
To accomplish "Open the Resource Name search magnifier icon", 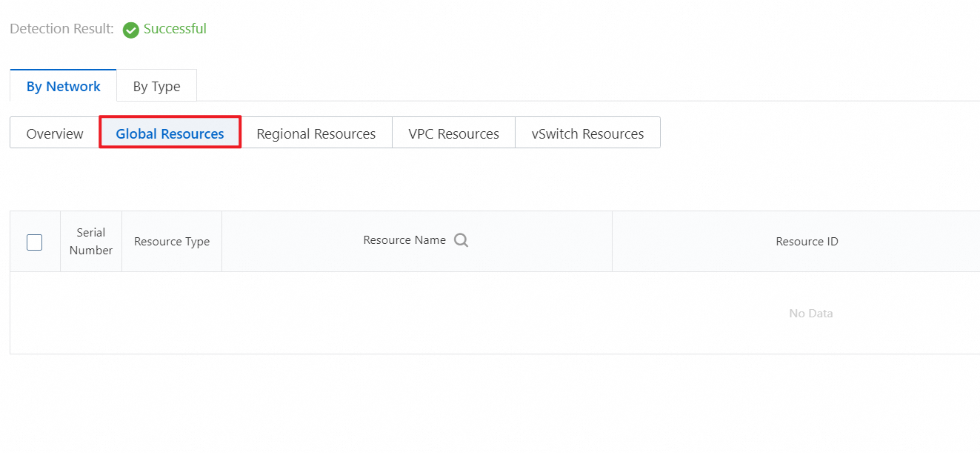I will (x=461, y=240).
